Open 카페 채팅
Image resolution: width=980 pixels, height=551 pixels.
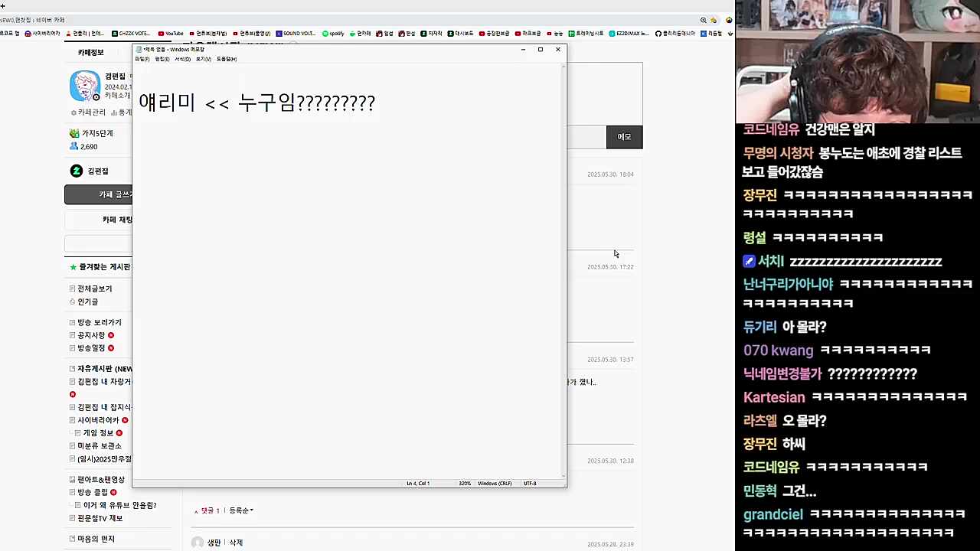(99, 220)
